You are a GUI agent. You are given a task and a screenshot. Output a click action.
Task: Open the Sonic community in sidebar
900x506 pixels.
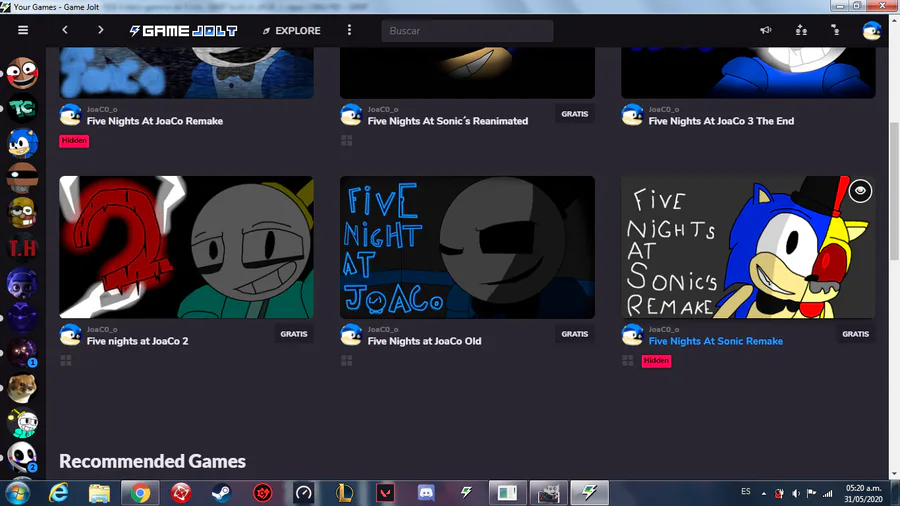(22, 143)
